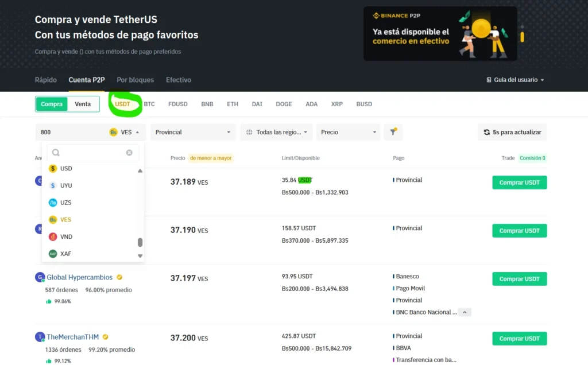Image resolution: width=588 pixels, height=365 pixels.
Task: Open the Efectivo tab
Action: [x=179, y=80]
